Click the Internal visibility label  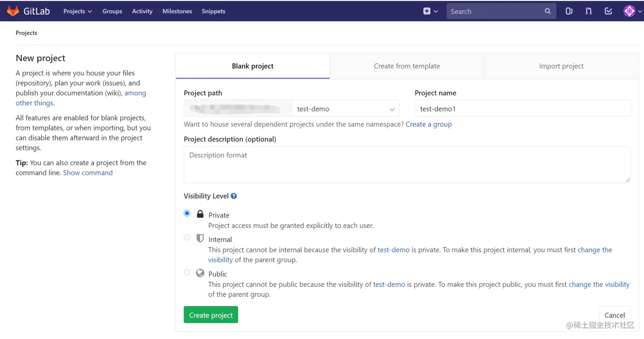220,239
